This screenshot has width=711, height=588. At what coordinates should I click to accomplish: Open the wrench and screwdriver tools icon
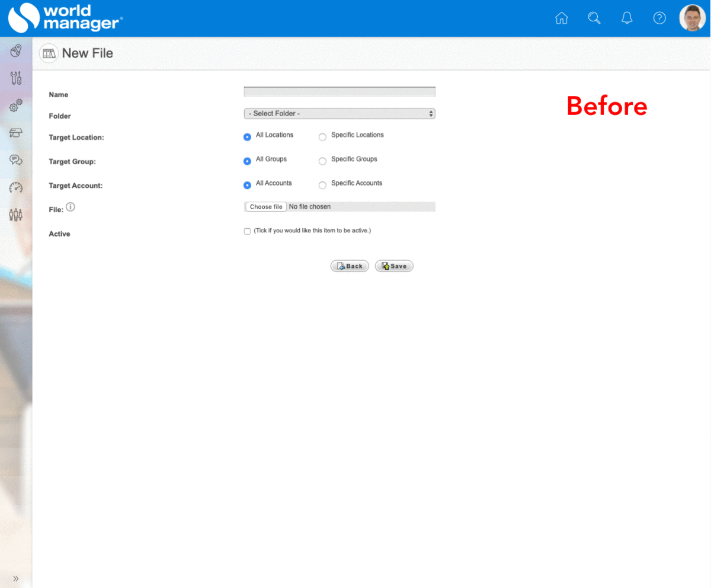point(16,78)
